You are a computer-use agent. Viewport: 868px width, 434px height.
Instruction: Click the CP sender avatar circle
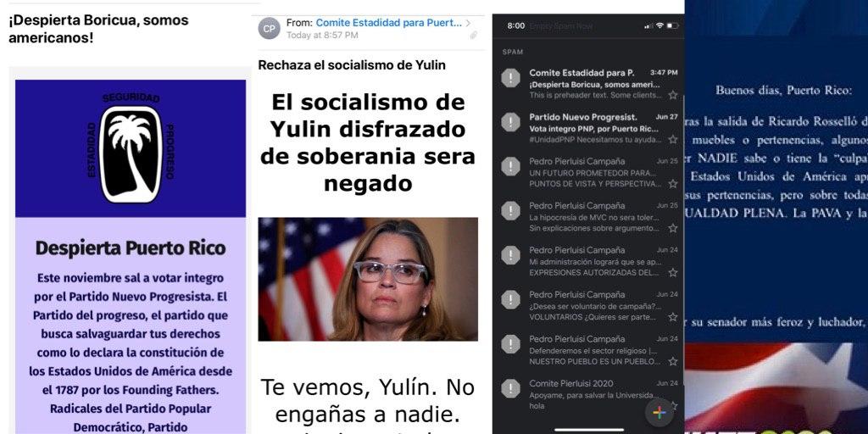269,28
